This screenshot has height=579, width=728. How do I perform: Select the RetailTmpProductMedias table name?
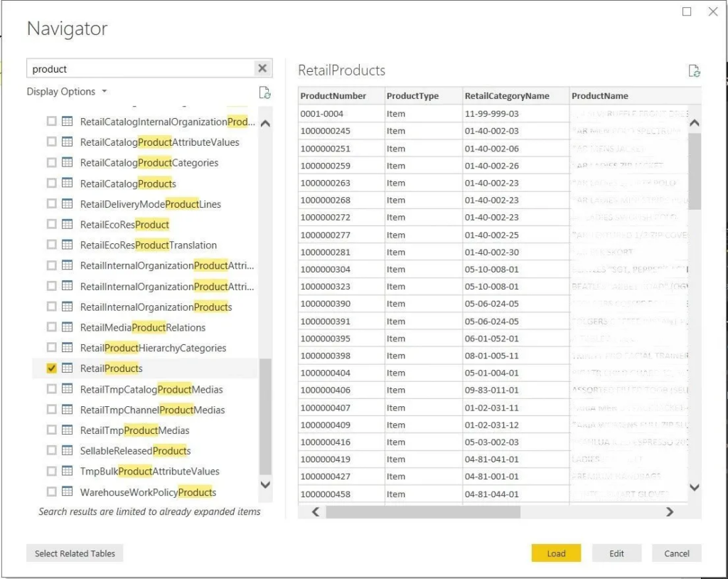coord(134,430)
